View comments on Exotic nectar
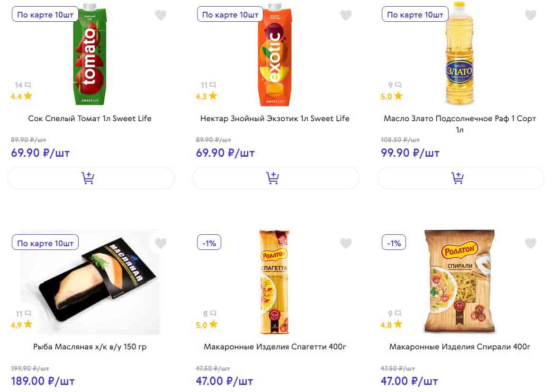558x392 pixels. 212,85
